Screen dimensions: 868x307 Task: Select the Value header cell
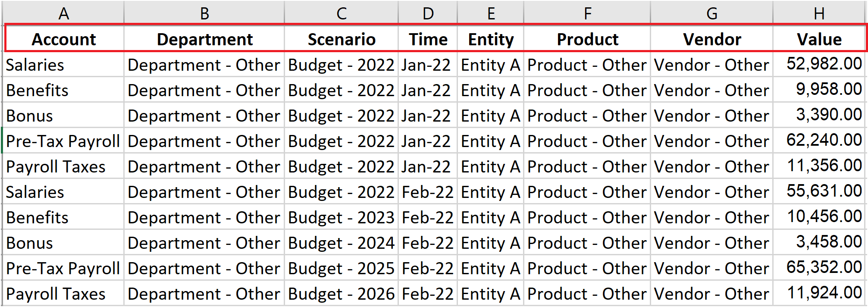click(819, 39)
